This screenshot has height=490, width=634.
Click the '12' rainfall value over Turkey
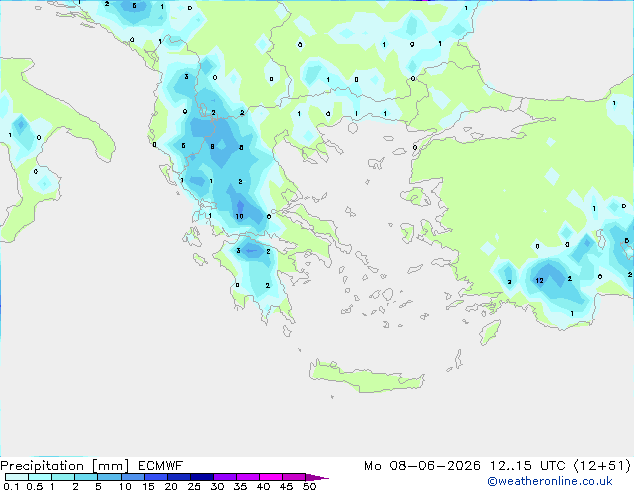[539, 280]
